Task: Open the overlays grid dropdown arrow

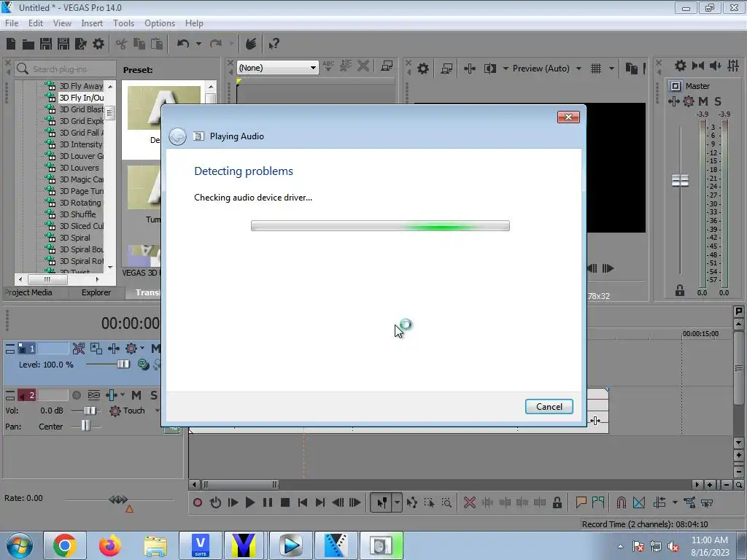Action: [x=612, y=69]
